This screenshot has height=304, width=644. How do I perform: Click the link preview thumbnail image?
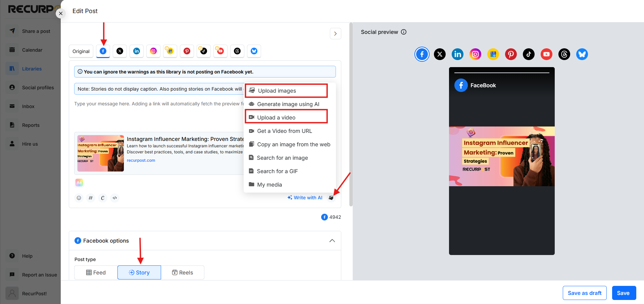tap(100, 153)
